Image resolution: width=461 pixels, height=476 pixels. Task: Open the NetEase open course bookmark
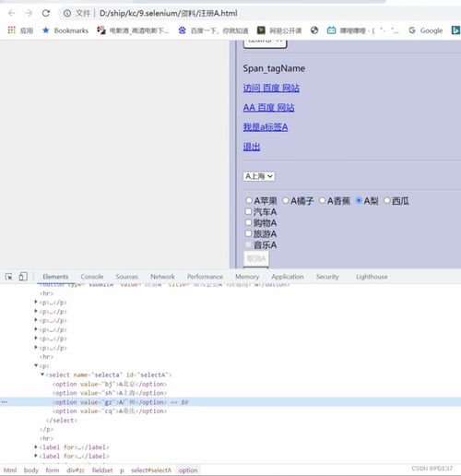click(261, 30)
